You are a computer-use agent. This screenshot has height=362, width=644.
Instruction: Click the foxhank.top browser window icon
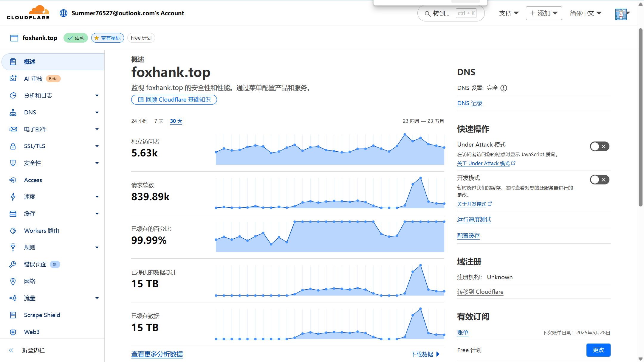click(x=14, y=38)
